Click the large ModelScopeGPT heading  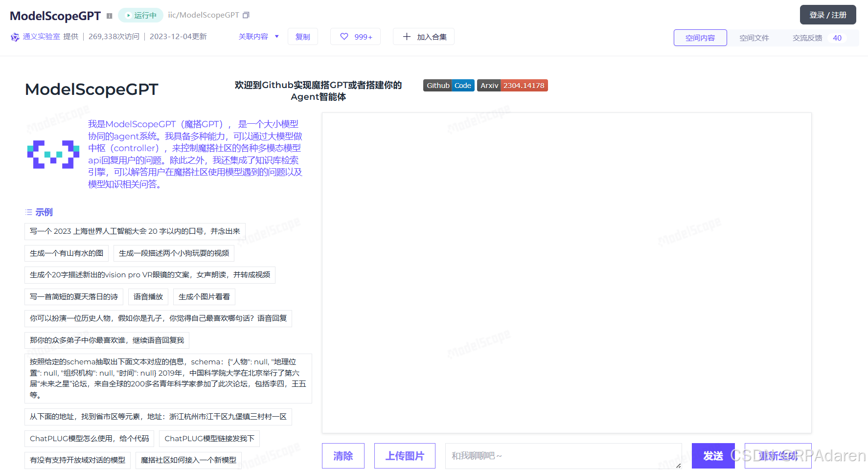tap(91, 90)
